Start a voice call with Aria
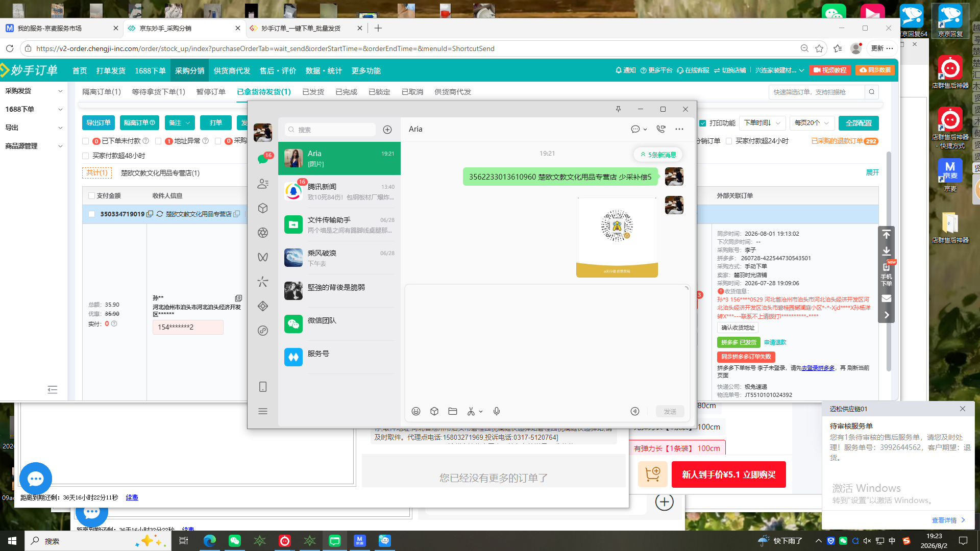Screen dimensions: 980x551 click(x=661, y=129)
